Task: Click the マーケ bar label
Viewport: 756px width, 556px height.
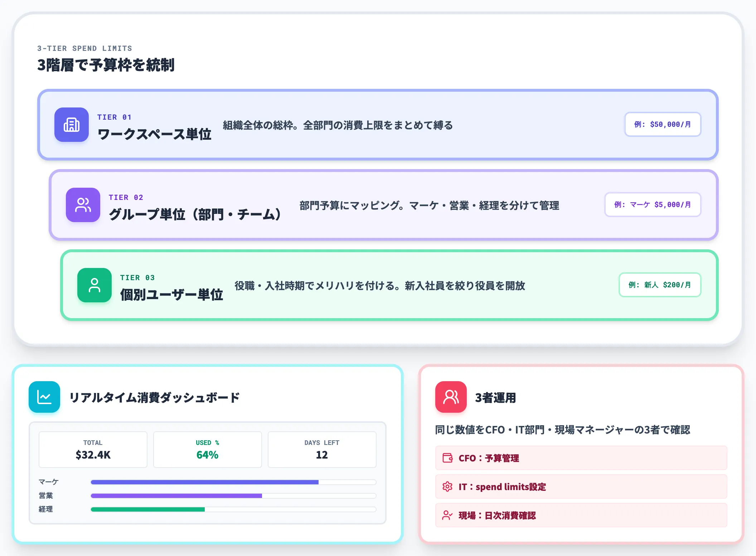Action: [x=49, y=482]
